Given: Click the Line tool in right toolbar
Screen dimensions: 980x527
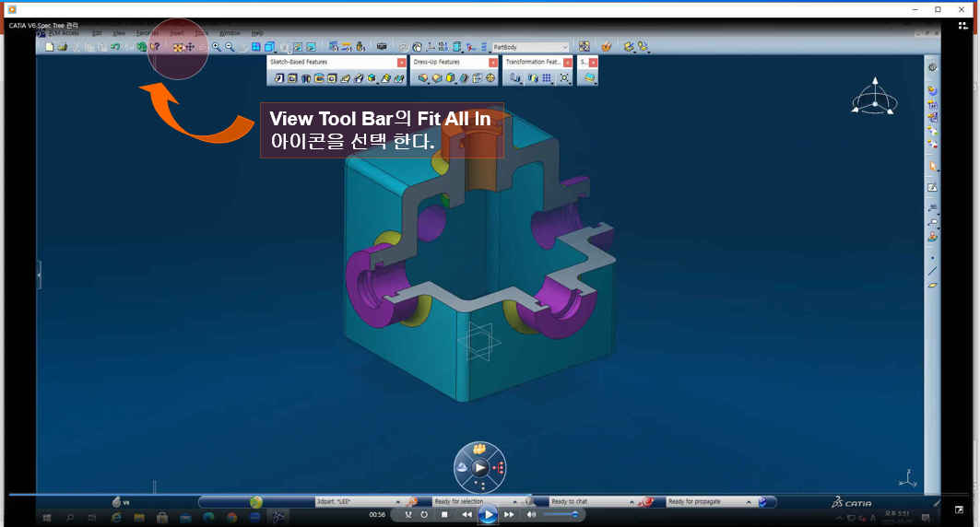Looking at the screenshot, I should point(932,271).
